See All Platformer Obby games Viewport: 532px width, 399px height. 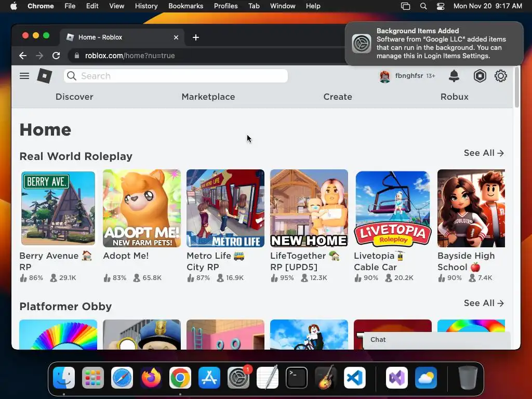click(484, 303)
